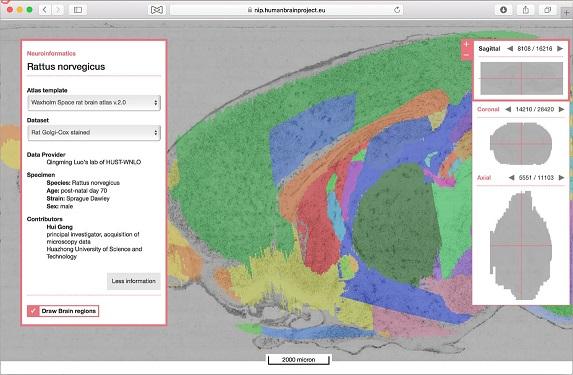Switch to the Coronal view tab
The image size is (573, 375).
click(488, 109)
